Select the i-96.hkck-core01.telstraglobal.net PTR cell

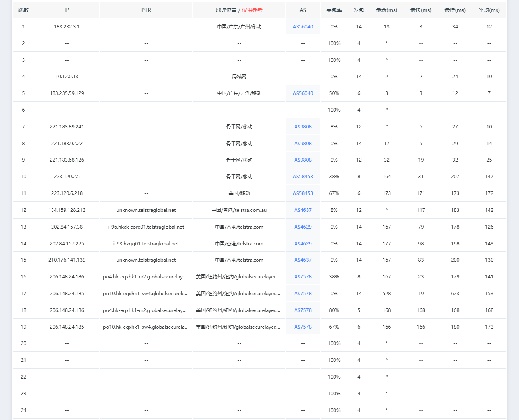pyautogui.click(x=146, y=227)
